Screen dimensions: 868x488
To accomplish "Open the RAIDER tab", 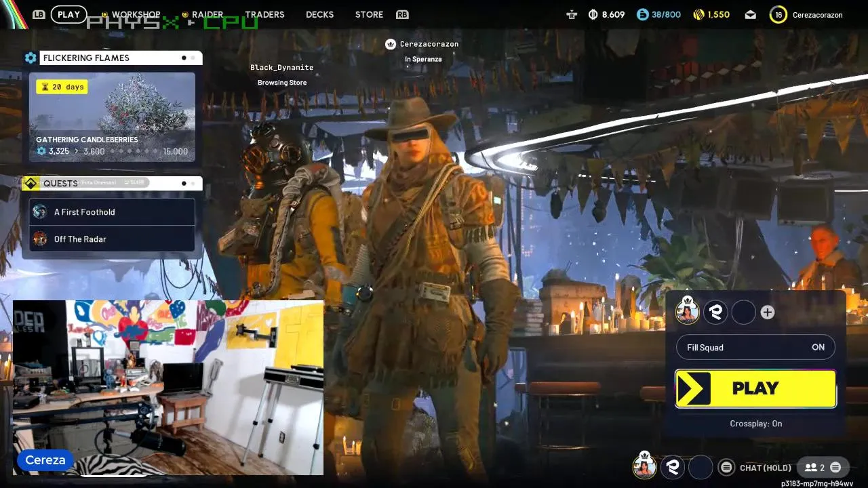I will [x=208, y=14].
